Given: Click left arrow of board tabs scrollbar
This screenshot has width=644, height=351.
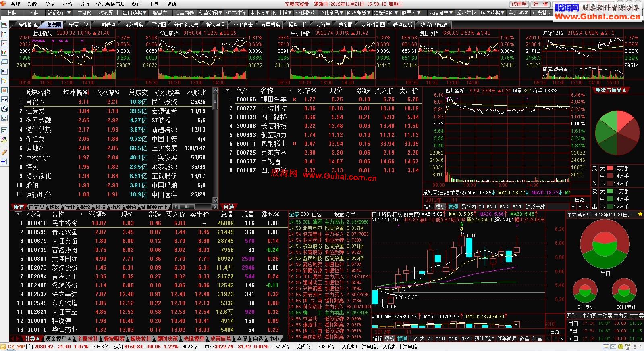Looking at the screenshot, I should (x=176, y=207).
